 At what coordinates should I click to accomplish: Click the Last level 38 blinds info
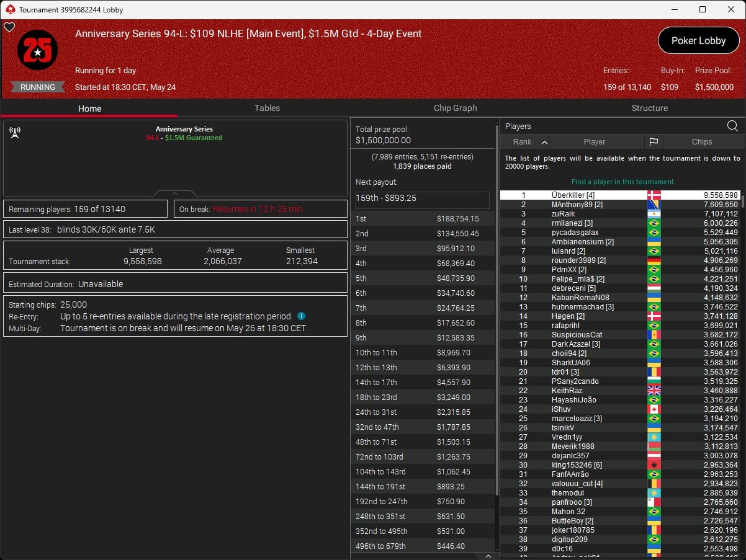pos(175,229)
